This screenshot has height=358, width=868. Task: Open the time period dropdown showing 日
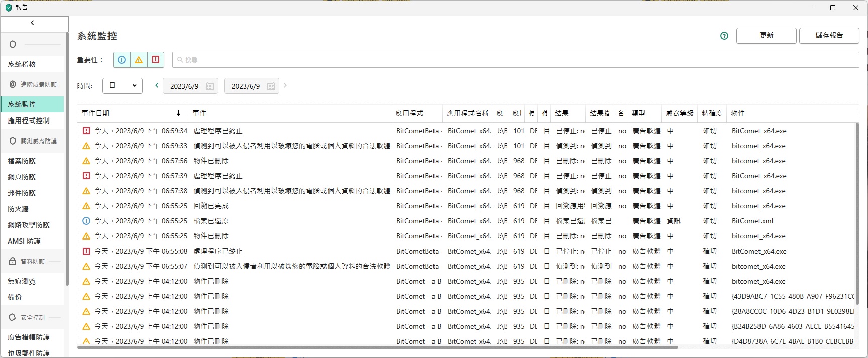(123, 86)
